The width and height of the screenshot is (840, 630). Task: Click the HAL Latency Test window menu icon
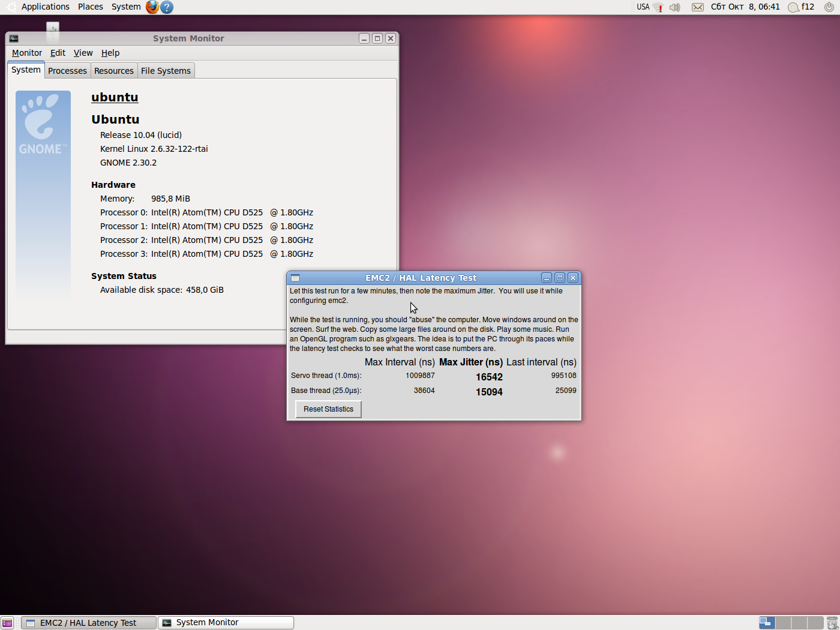coord(295,278)
